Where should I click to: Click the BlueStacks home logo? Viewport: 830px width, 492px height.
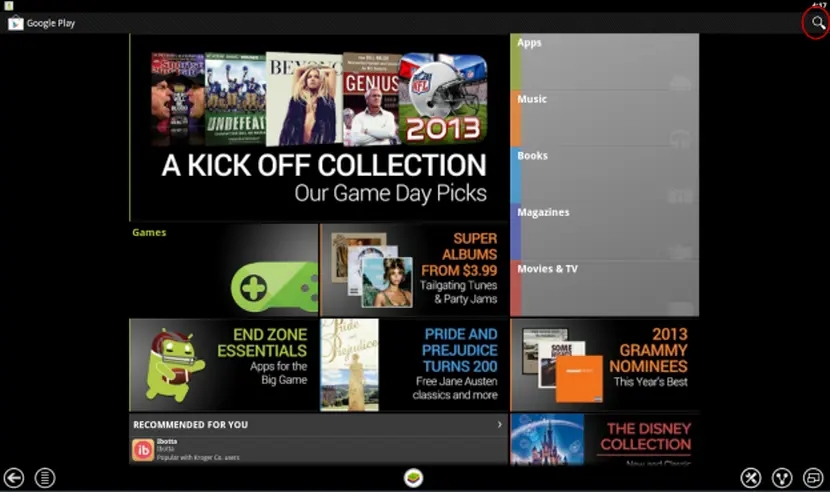point(413,478)
